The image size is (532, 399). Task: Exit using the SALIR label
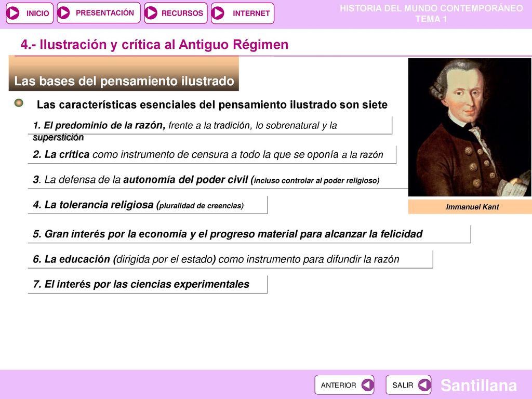pos(403,385)
